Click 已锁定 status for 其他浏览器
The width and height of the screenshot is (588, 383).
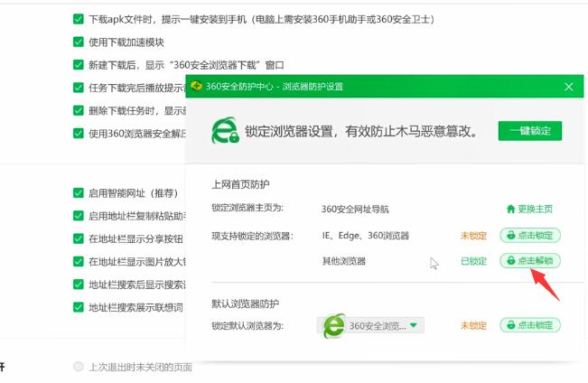[473, 261]
